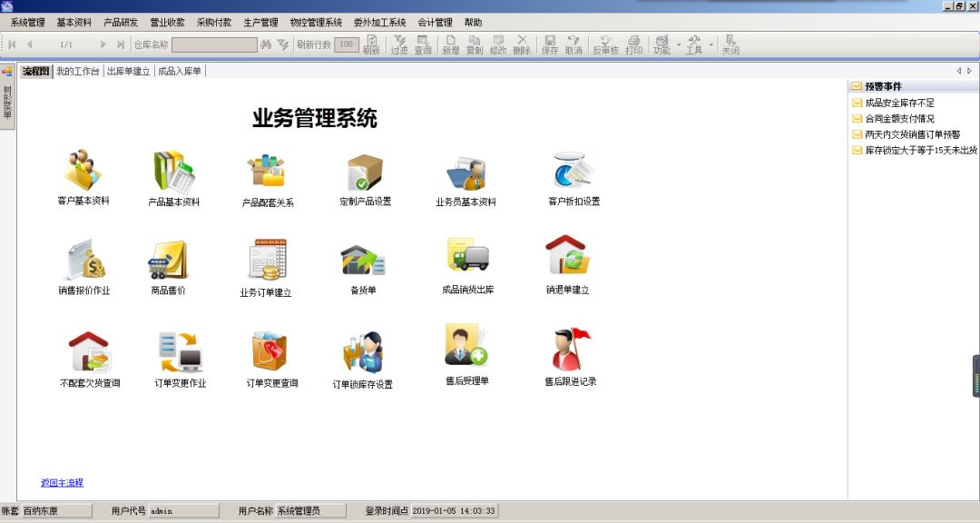This screenshot has width=980, height=523.
Task: Expand the 功能 dropdown arrow
Action: click(679, 45)
